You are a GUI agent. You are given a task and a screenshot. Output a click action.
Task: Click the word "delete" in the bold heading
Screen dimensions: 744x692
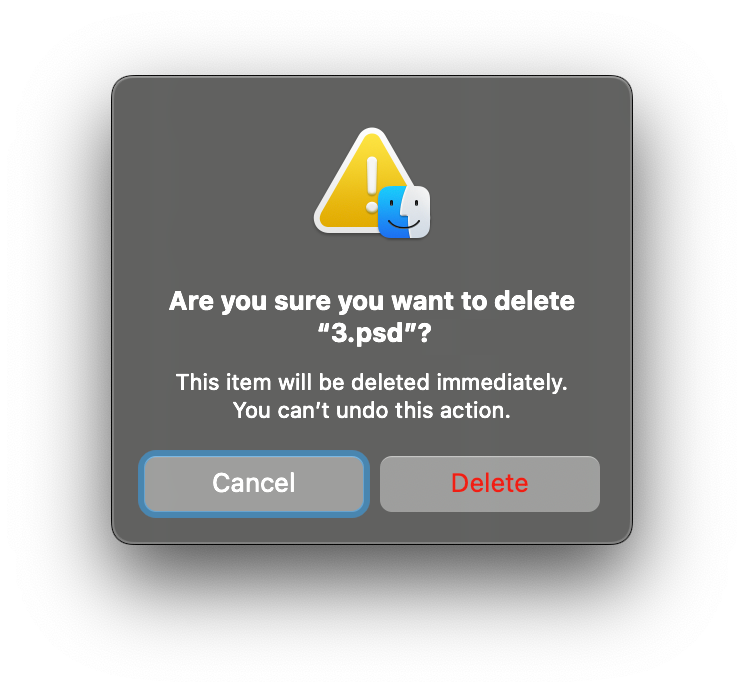(x=534, y=301)
